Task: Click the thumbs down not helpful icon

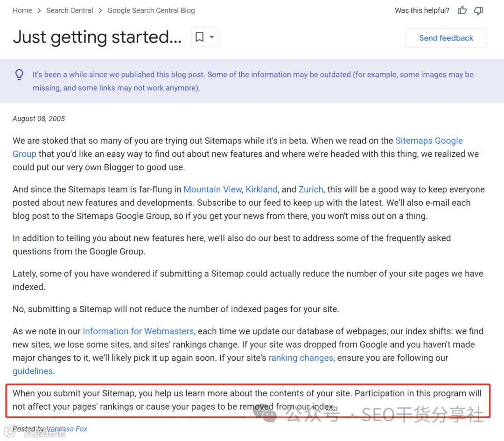Action: [x=479, y=11]
